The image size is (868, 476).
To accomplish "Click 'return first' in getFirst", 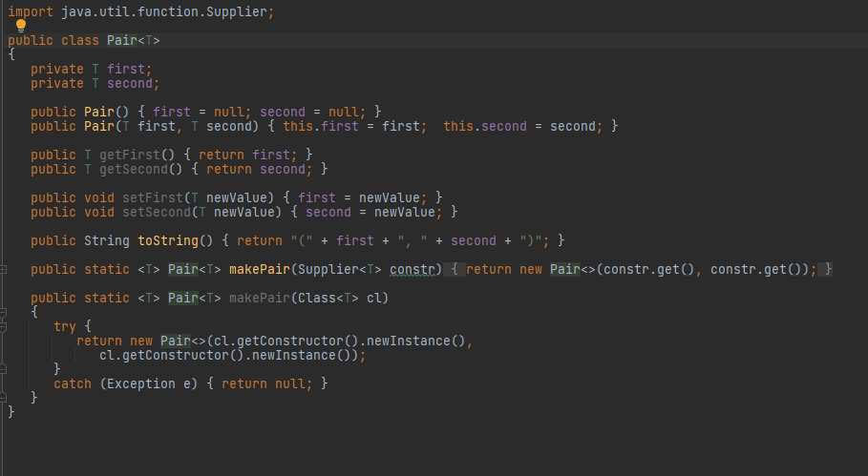I will tap(244, 155).
